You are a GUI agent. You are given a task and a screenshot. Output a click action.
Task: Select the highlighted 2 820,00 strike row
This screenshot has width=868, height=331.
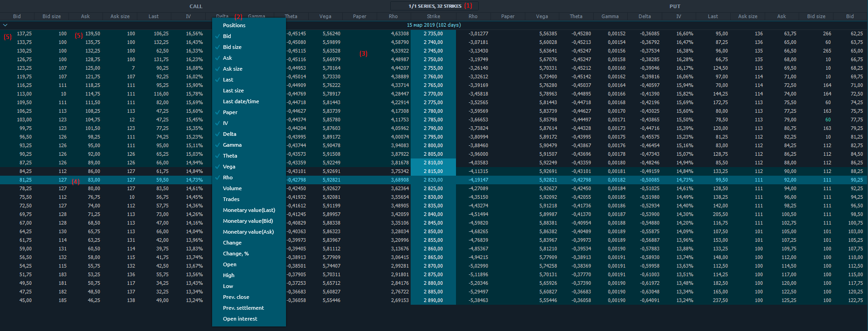click(433, 180)
